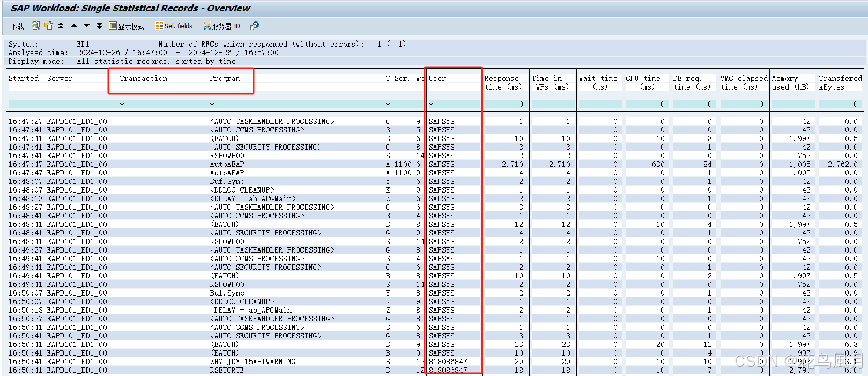Viewport: 868px width, 376px height.
Task: Open 显示模式 display mode
Action: coord(127,26)
